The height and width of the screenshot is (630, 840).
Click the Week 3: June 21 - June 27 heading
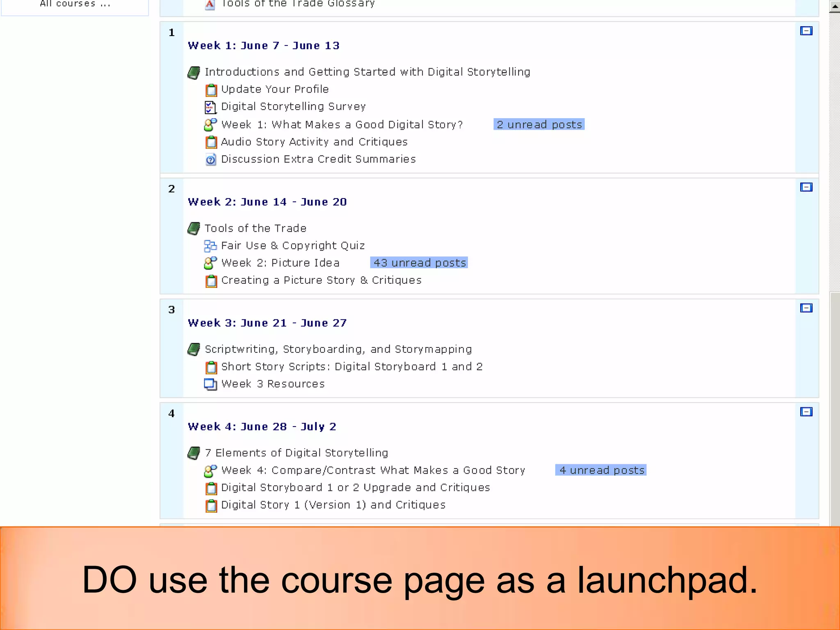click(x=267, y=323)
